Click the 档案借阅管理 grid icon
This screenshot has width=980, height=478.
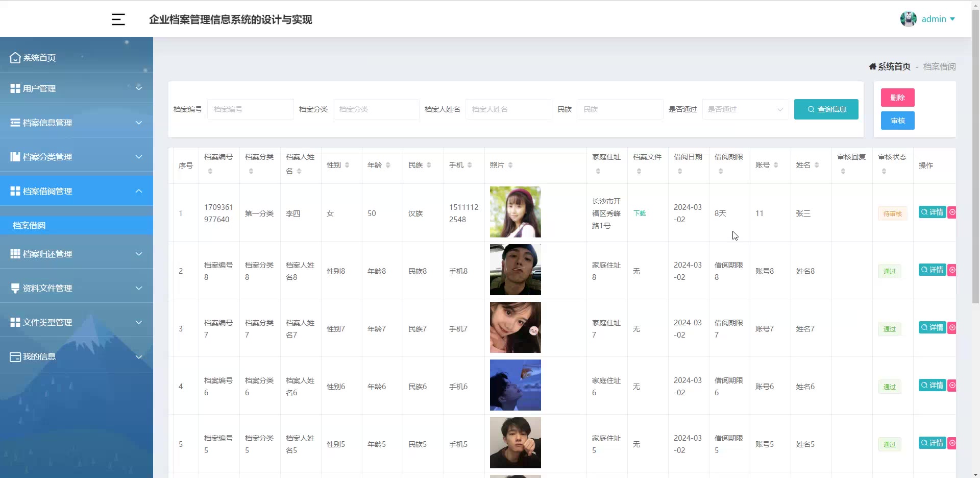pos(15,191)
